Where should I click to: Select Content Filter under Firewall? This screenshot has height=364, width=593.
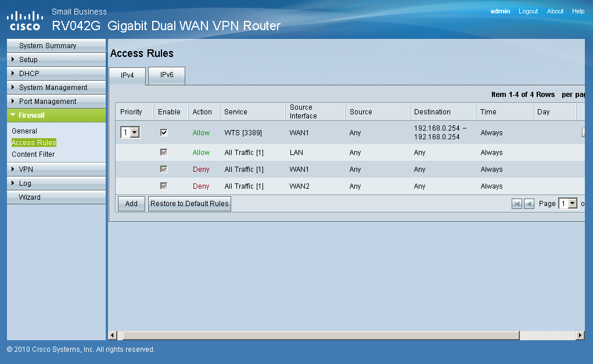[33, 154]
